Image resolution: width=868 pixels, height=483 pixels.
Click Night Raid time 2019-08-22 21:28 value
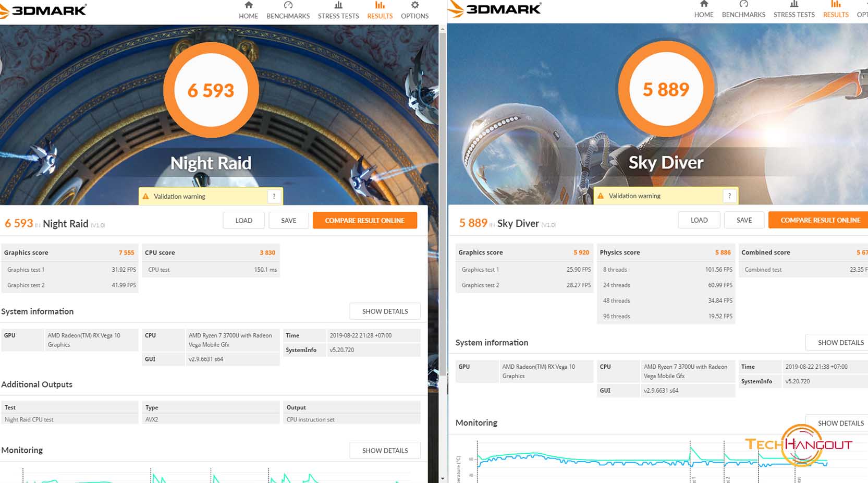(360, 335)
